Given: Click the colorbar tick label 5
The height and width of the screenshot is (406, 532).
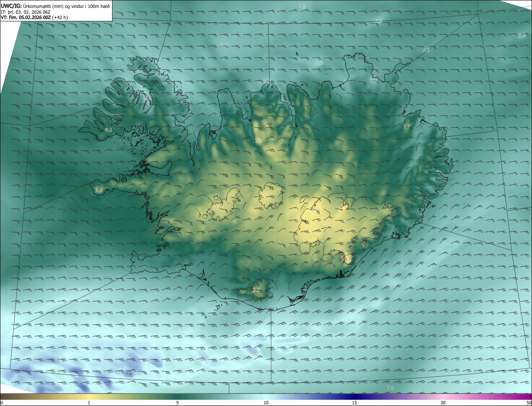Looking at the screenshot, I should [x=177, y=403].
